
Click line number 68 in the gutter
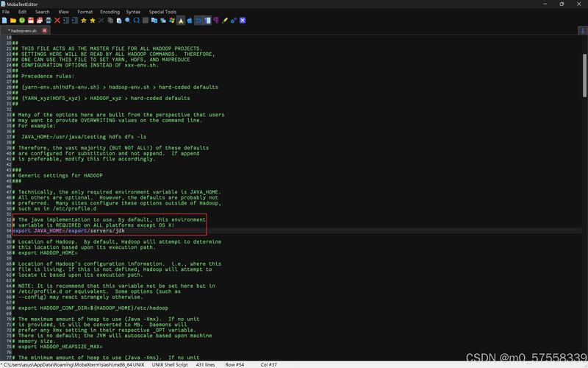9,308
